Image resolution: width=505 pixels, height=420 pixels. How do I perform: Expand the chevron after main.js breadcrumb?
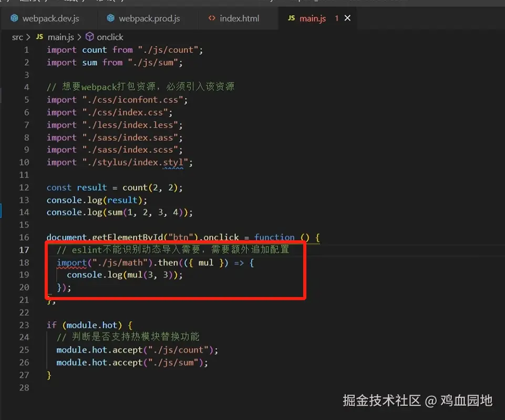point(79,37)
